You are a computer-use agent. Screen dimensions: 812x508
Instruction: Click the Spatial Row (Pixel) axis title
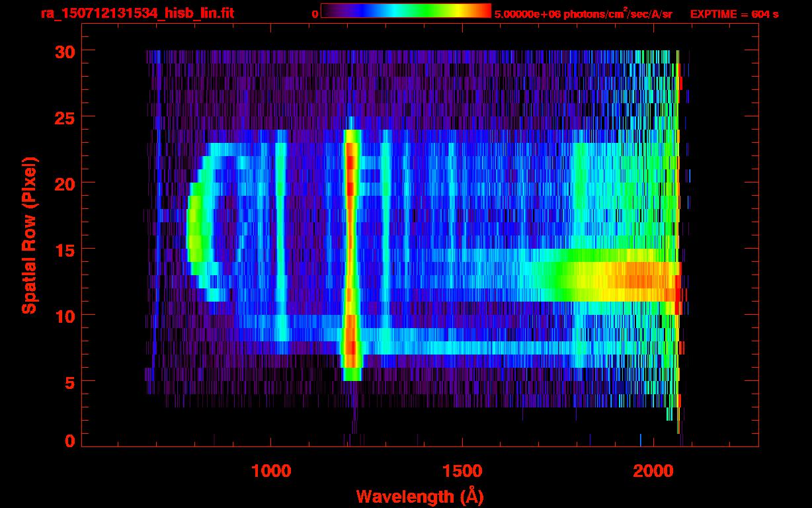29,235
